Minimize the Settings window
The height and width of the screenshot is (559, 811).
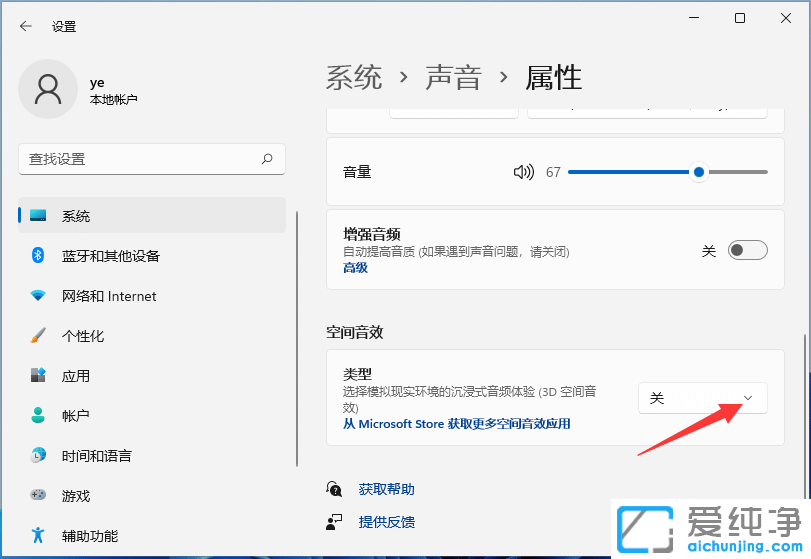(694, 18)
